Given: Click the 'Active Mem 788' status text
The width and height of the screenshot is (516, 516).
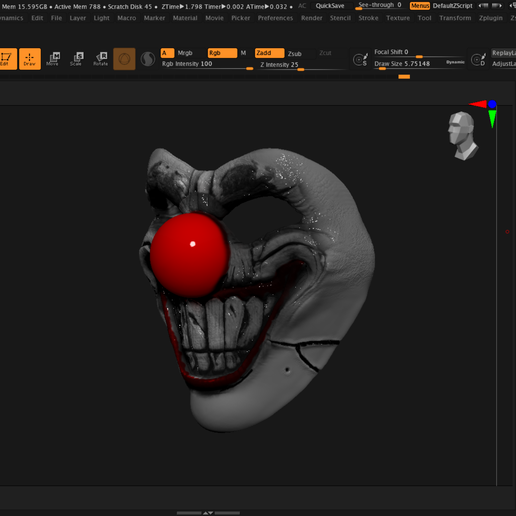Looking at the screenshot, I should 77,6.
